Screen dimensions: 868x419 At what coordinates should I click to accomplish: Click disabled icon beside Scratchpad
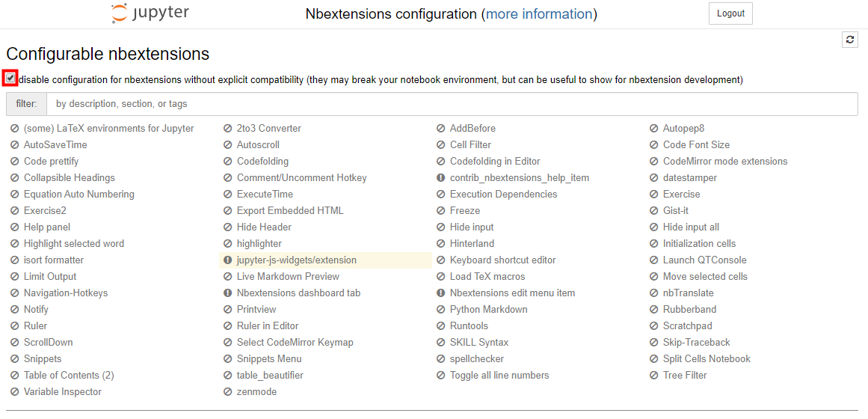[x=653, y=326]
